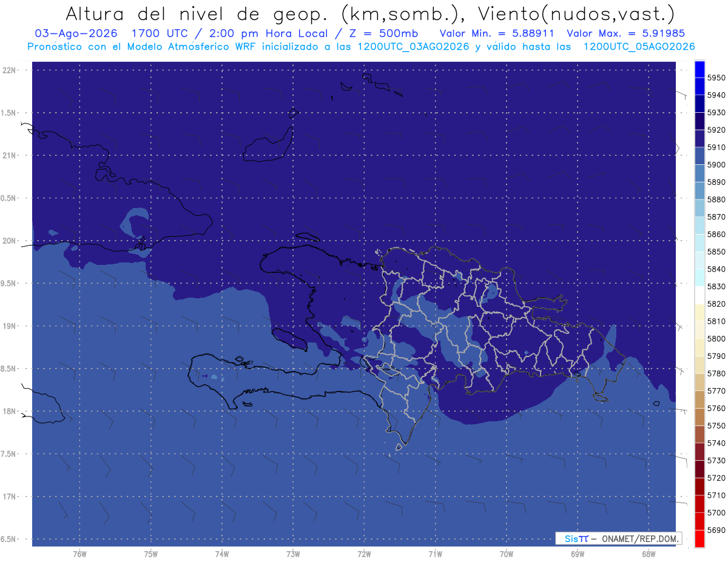The width and height of the screenshot is (728, 562).
Task: Click the latitude label '18N'
Action: pyautogui.click(x=9, y=412)
